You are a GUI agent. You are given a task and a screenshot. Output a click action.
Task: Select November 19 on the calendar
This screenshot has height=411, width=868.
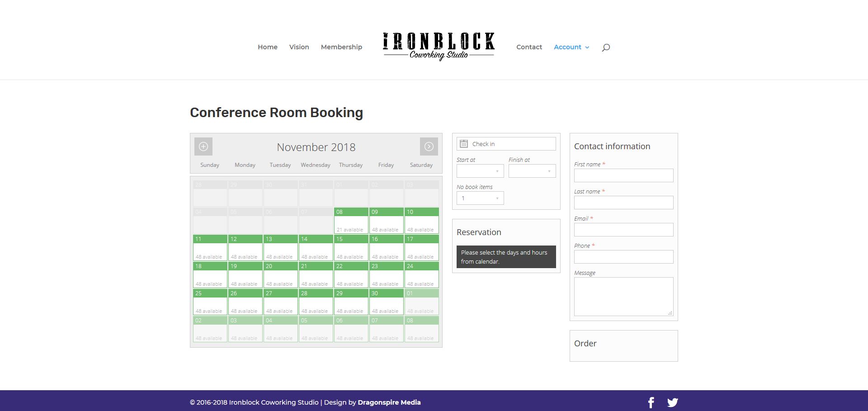coord(245,275)
